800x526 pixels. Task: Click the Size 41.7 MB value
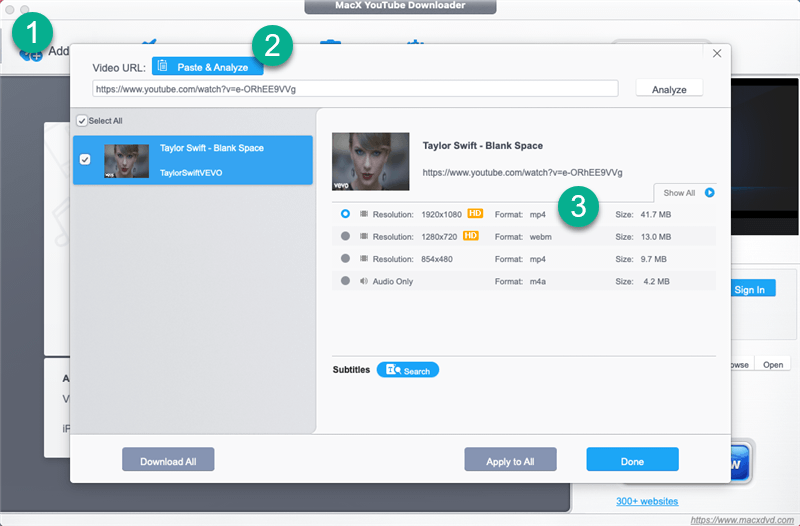pyautogui.click(x=656, y=214)
